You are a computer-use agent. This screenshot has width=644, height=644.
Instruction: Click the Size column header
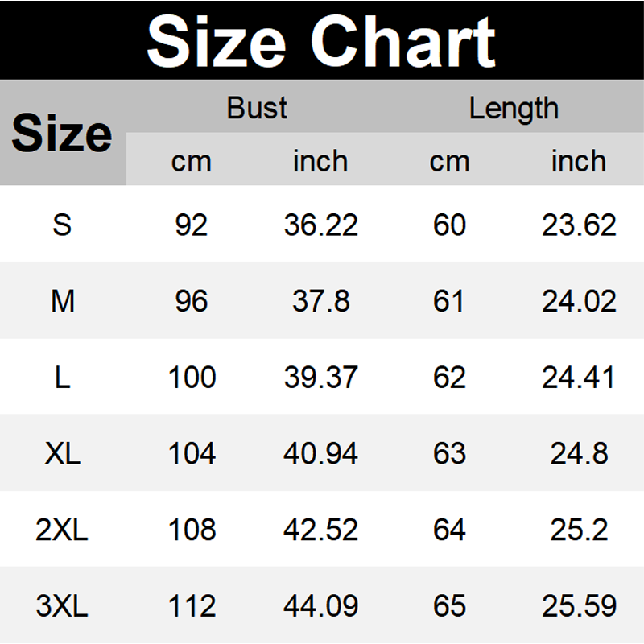62,133
